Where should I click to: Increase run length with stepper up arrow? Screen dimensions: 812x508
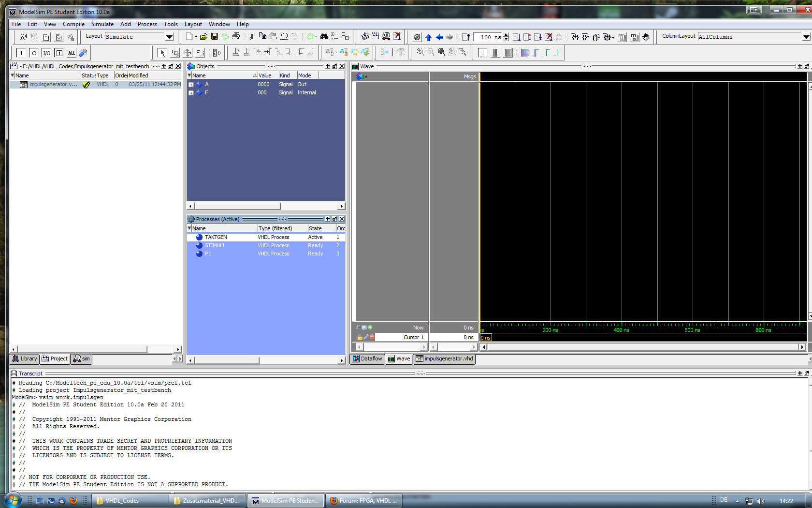pos(506,35)
